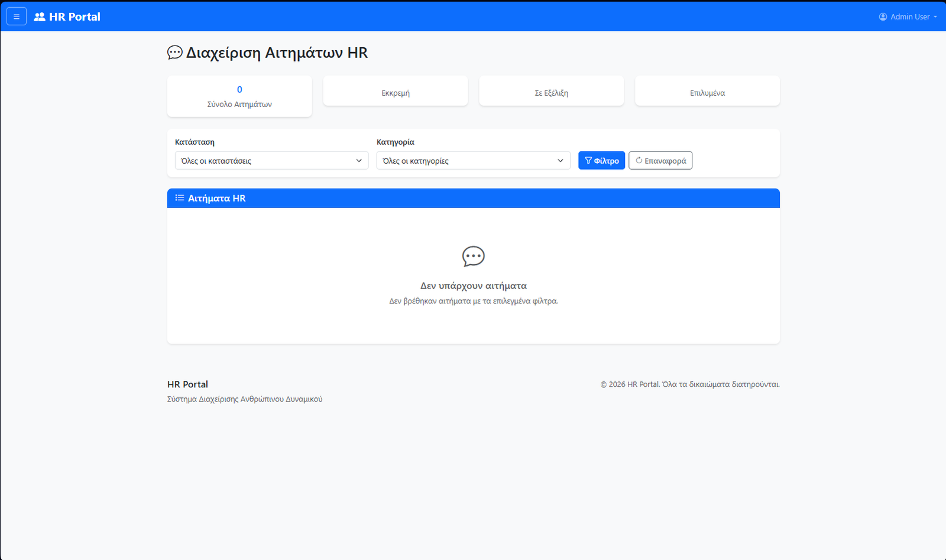Click the Admin User avatar icon
Viewport: 946px width, 560px height.
point(883,17)
